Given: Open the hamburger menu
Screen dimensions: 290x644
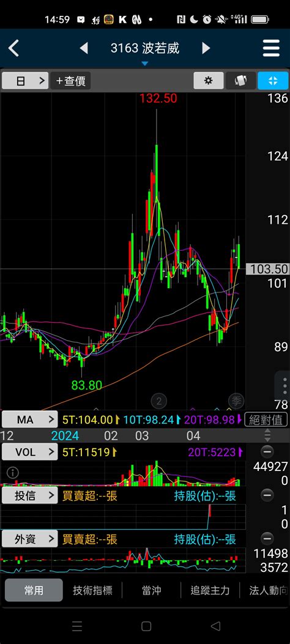Looking at the screenshot, I should point(271,48).
